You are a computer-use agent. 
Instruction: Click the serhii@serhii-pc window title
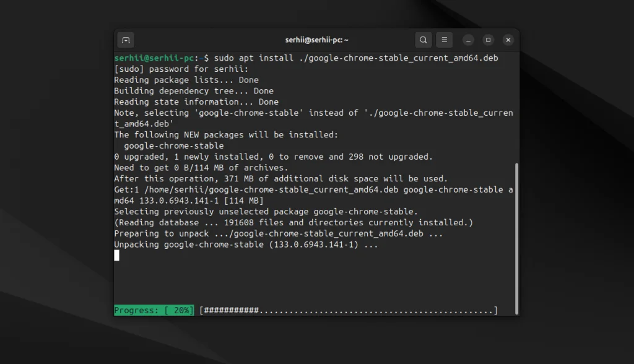click(x=316, y=40)
